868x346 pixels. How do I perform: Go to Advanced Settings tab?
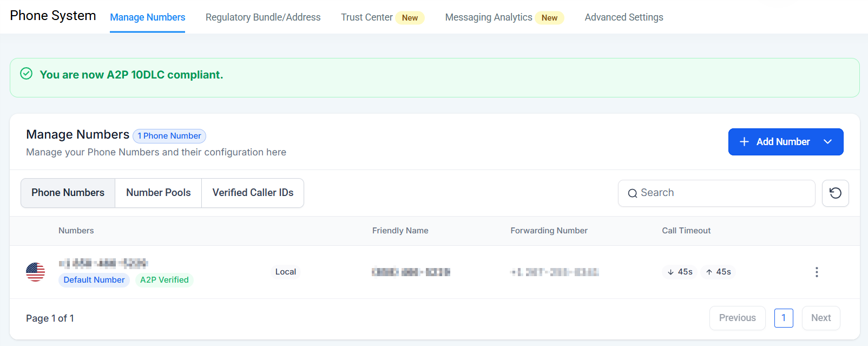[x=623, y=17]
